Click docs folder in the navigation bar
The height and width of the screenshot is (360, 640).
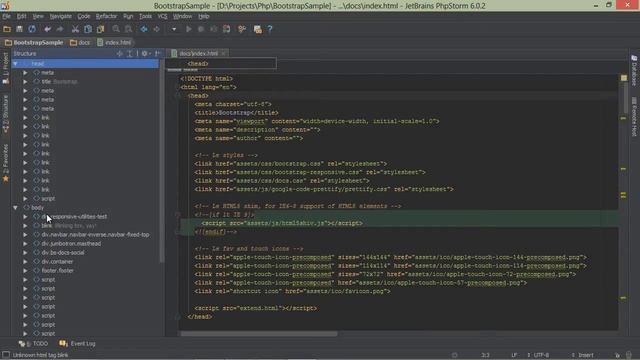80,42
